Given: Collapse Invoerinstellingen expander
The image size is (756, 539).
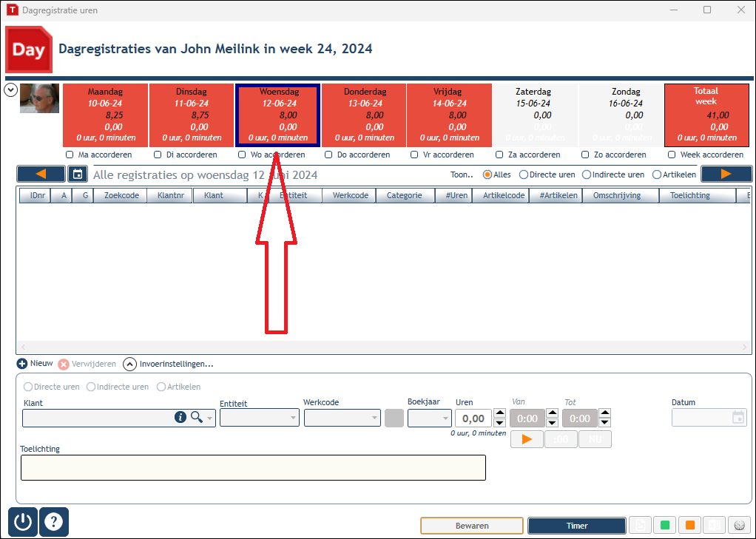Looking at the screenshot, I should (x=129, y=364).
